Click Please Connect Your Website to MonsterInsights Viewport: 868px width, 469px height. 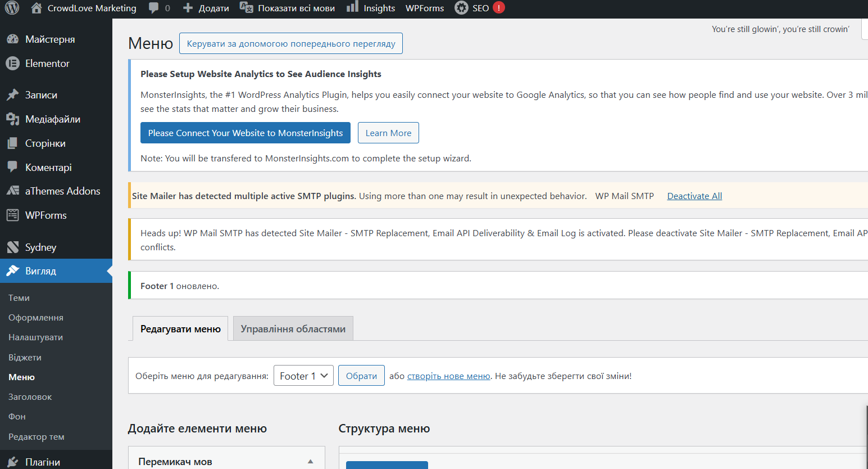point(245,133)
